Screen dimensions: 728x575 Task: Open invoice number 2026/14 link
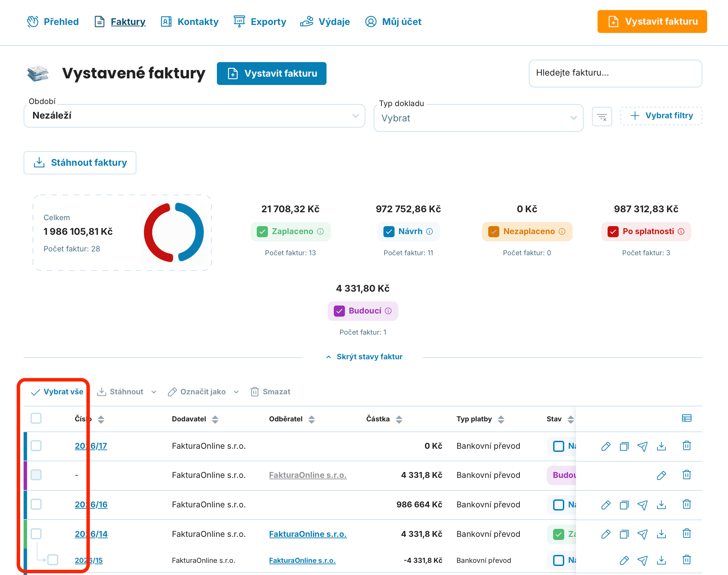pyautogui.click(x=91, y=534)
